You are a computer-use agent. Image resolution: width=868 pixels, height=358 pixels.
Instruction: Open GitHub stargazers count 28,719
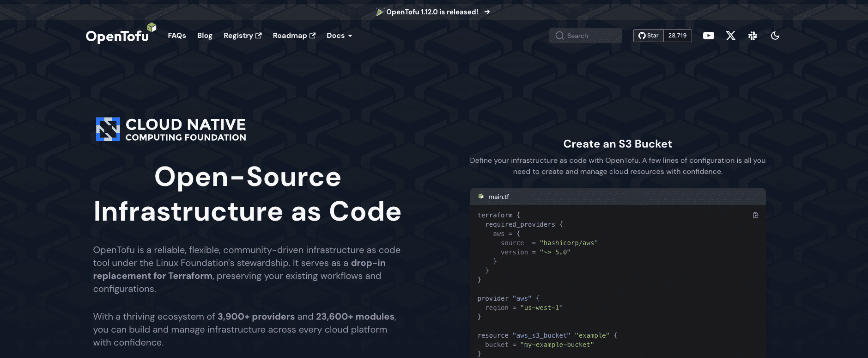(677, 36)
